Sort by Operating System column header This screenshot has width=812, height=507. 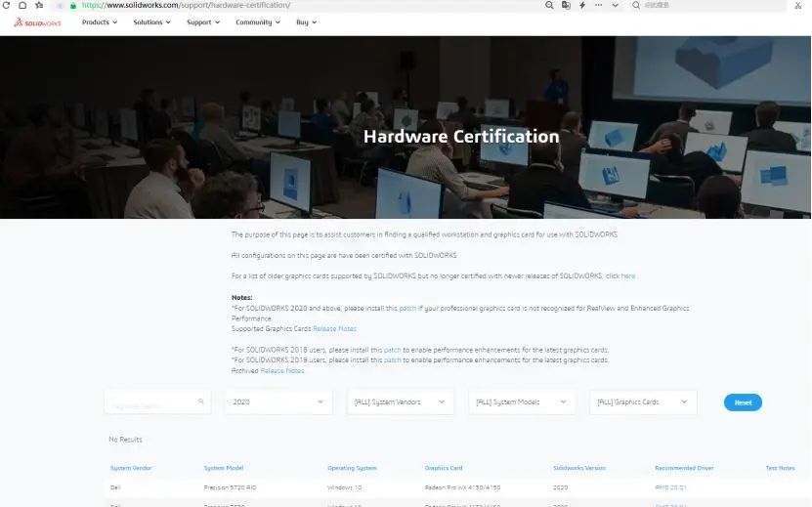(x=352, y=468)
